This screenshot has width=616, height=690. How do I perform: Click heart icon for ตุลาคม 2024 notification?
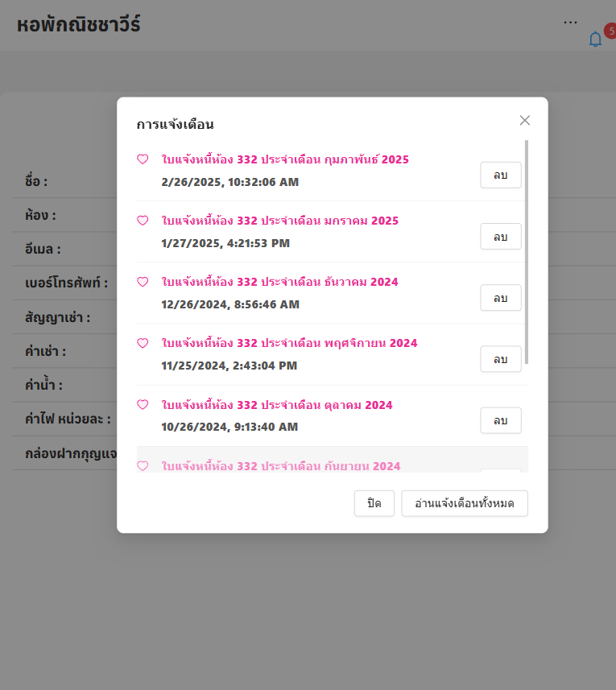(x=143, y=404)
